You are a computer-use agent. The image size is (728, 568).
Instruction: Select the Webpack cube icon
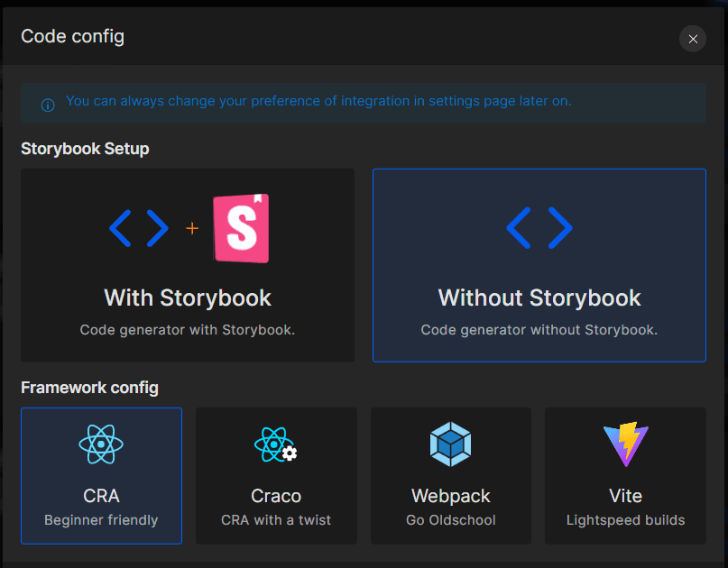[450, 444]
